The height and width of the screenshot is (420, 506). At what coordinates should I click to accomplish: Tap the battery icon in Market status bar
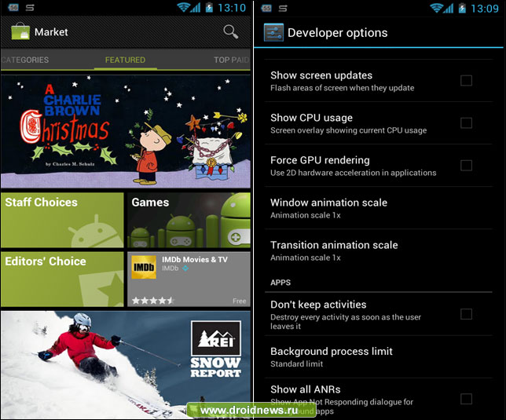point(209,7)
